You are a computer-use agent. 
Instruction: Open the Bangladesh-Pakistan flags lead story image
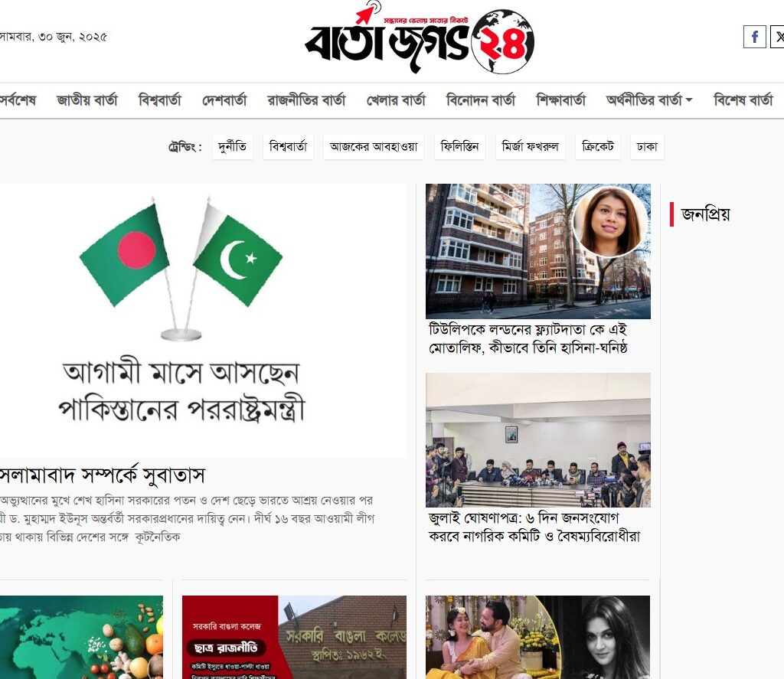[x=203, y=321]
